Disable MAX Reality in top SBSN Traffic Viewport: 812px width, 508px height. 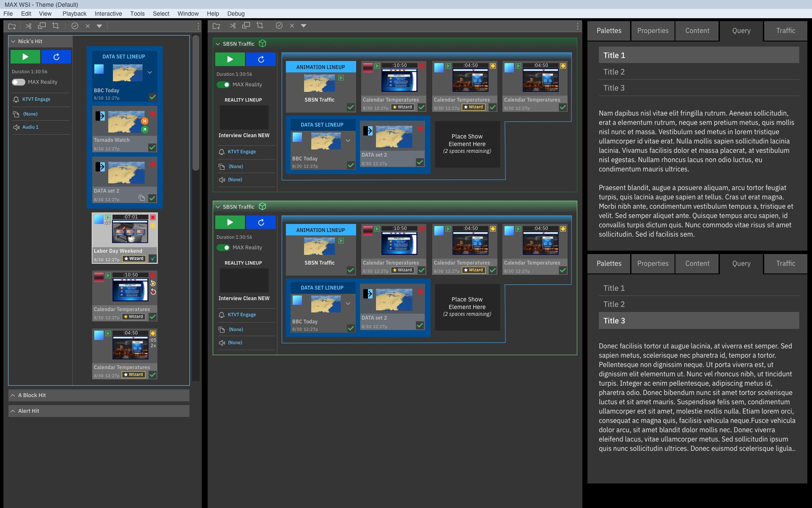coord(223,85)
